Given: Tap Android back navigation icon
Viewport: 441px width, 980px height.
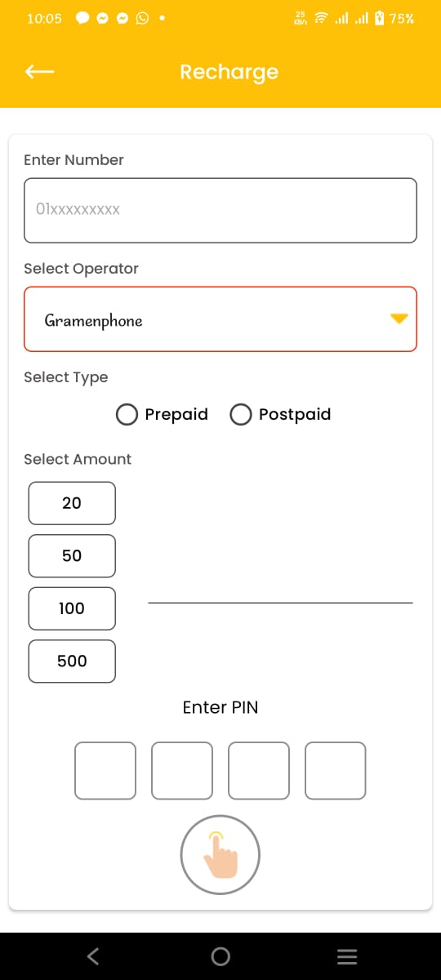Looking at the screenshot, I should click(93, 955).
